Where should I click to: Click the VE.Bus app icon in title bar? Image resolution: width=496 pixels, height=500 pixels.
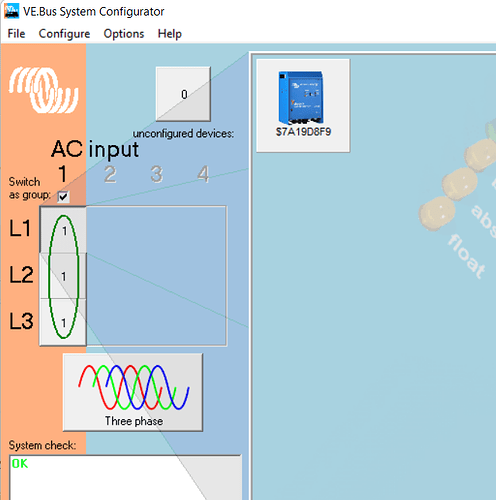[12, 11]
